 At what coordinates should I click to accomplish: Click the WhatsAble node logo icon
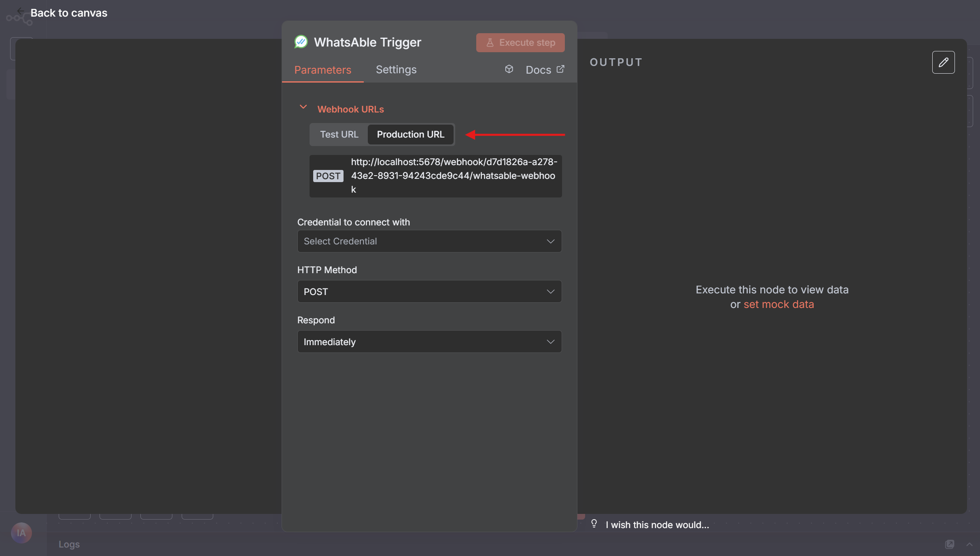click(301, 42)
